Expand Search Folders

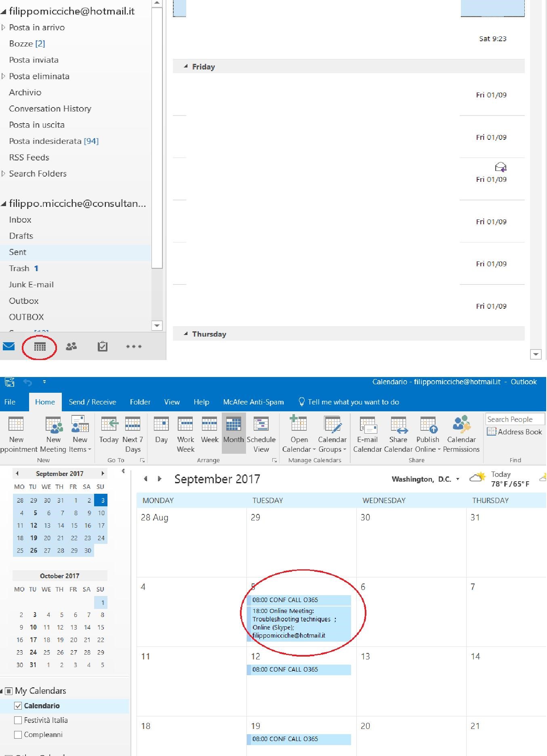3,173
